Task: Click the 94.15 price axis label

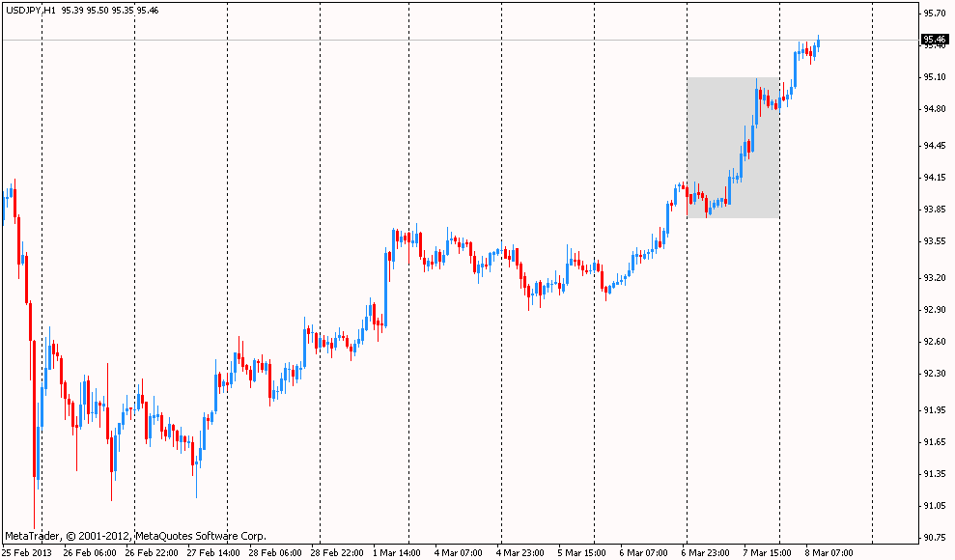Action: (935, 178)
